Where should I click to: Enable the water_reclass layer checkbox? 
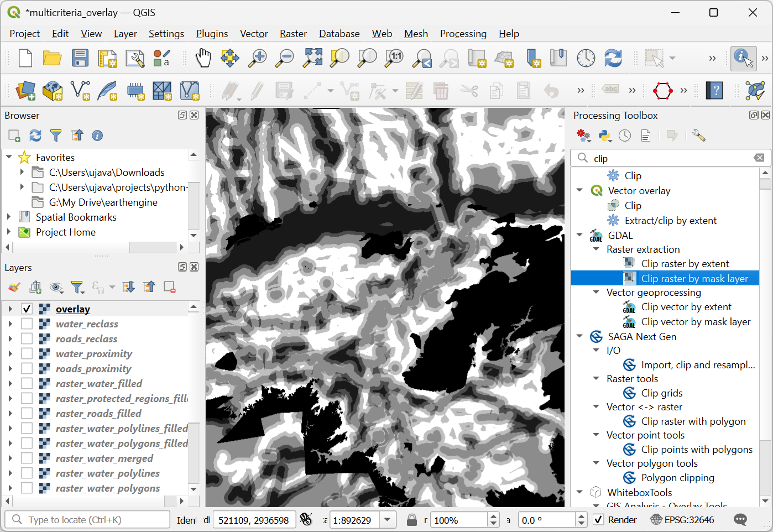click(27, 324)
